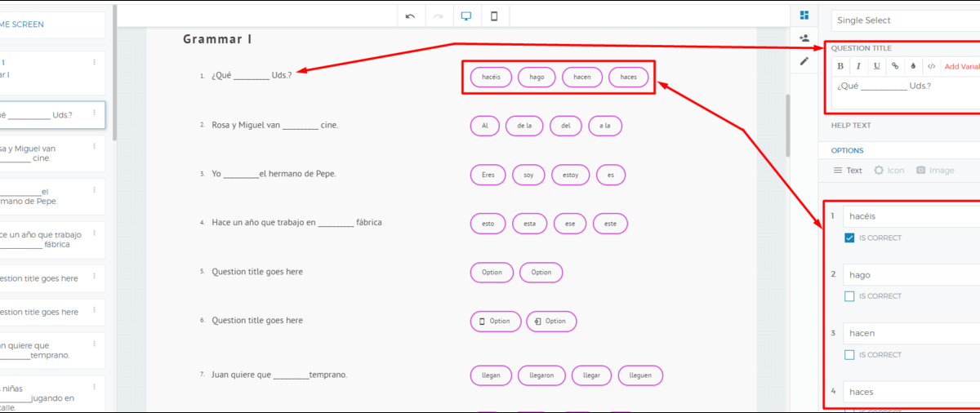The image size is (980, 413).
Task: Underline the question title text
Action: (x=877, y=66)
